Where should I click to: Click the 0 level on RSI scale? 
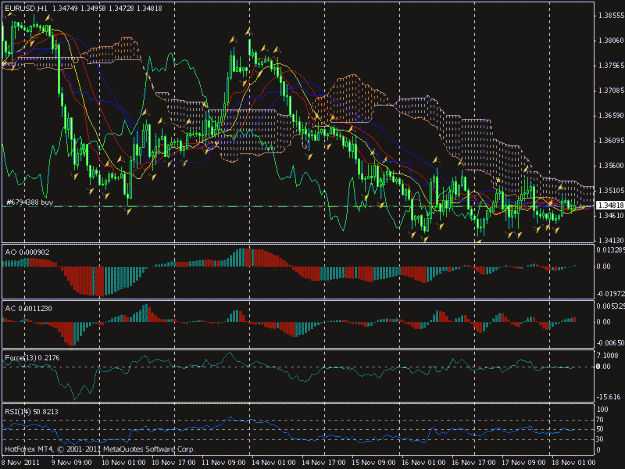click(x=599, y=450)
